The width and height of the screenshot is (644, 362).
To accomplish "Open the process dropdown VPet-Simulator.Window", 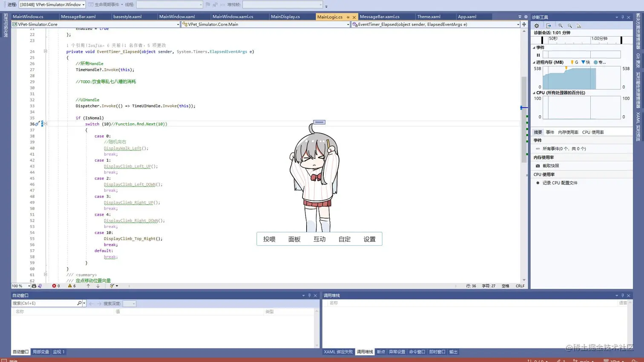I will 52,5.
